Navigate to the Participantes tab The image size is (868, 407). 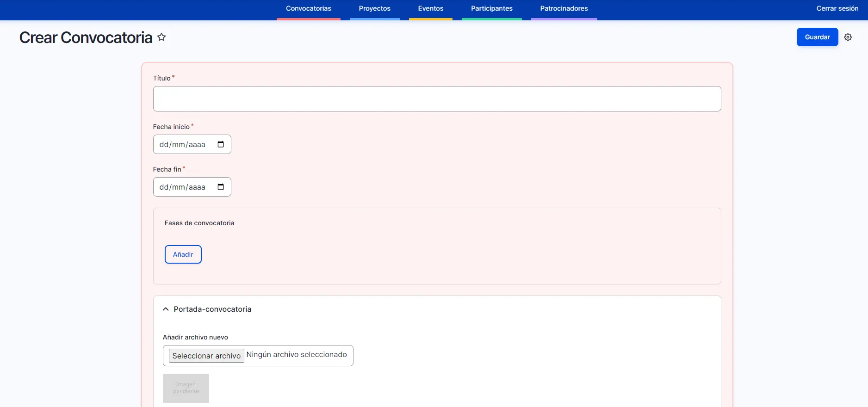(x=491, y=9)
